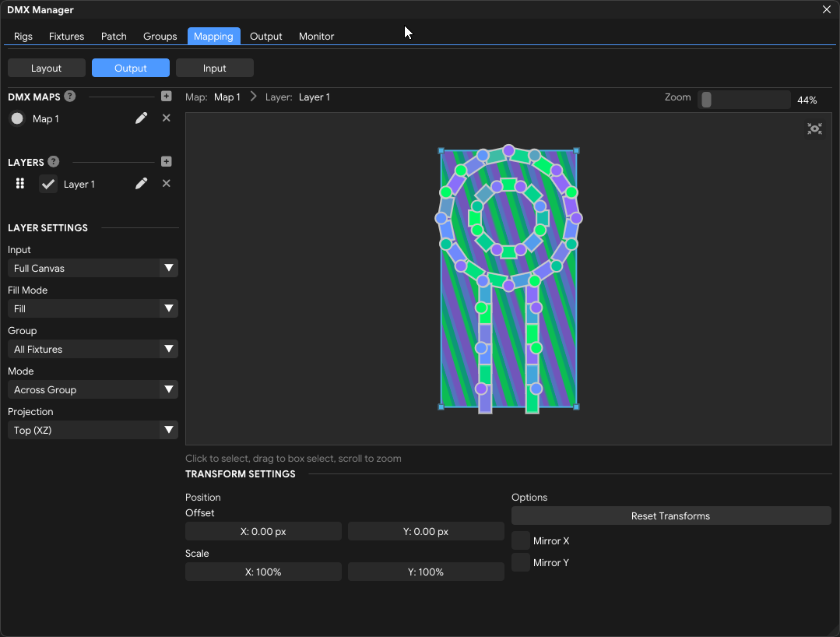Screen dimensions: 840x637
Task: Toggle Layer 1 enabled checkbox
Action: coord(48,184)
